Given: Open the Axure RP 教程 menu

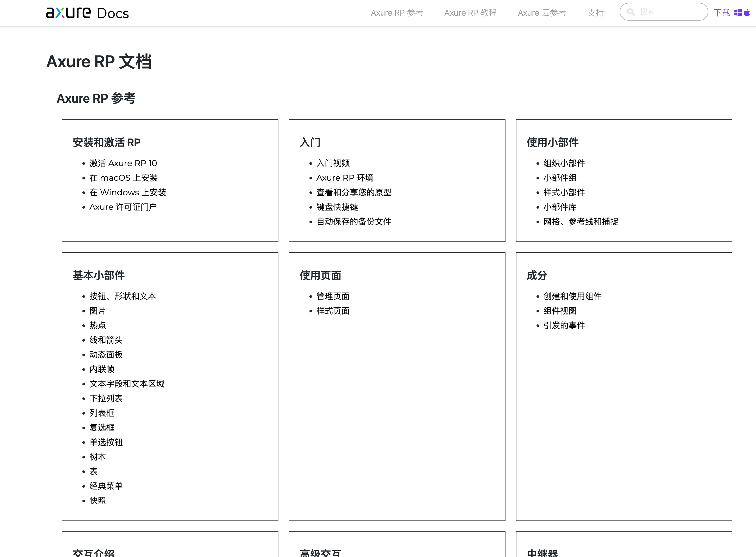Looking at the screenshot, I should (x=470, y=13).
